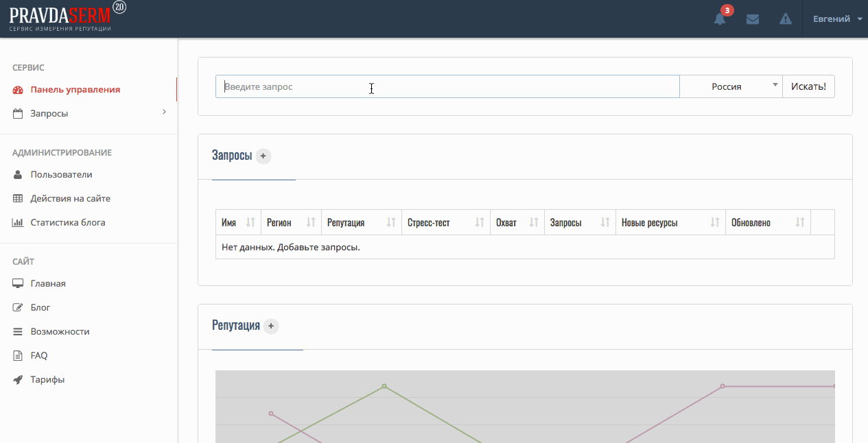Open the Евгений user menu
868x443 pixels.
point(837,19)
